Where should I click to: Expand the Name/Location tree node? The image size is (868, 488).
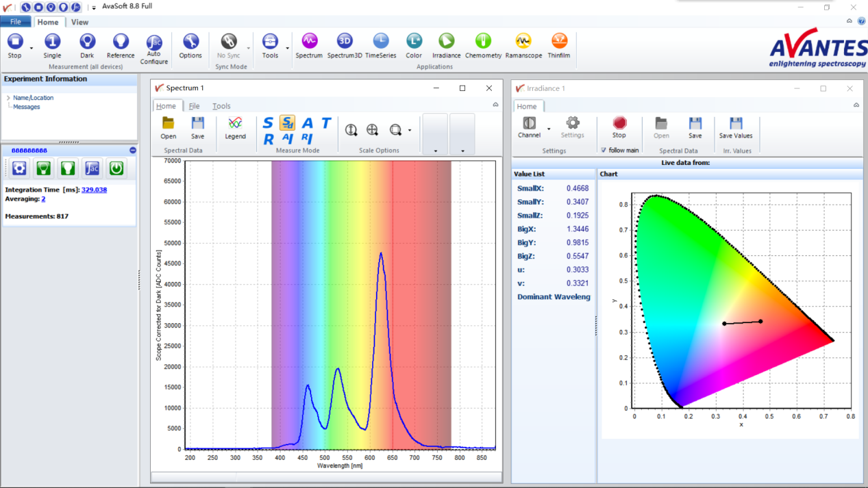click(x=8, y=98)
